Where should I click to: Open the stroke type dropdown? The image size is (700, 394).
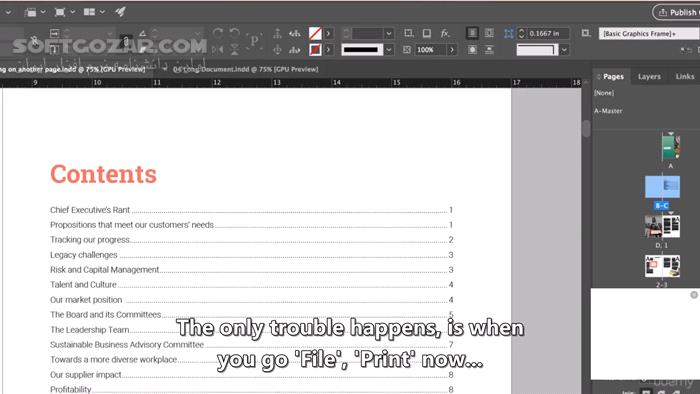pos(389,50)
